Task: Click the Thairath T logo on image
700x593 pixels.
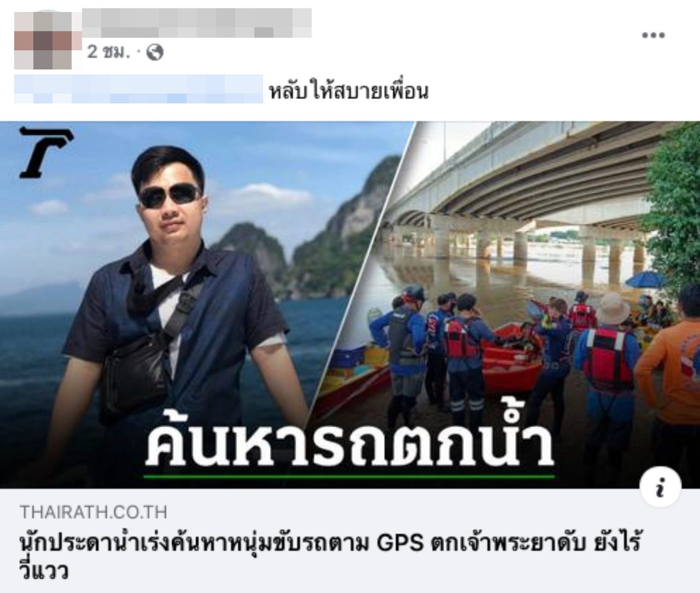Action: [x=45, y=152]
